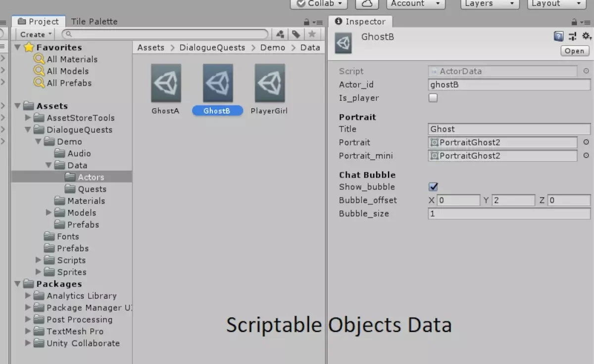Viewport: 594px width, 364px height.
Task: Switch to the Project tab
Action: (x=38, y=21)
